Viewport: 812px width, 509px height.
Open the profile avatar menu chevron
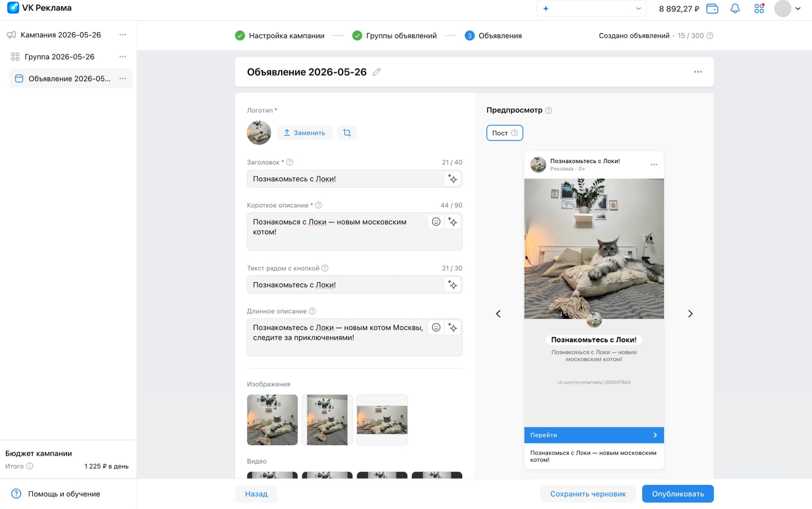(798, 9)
